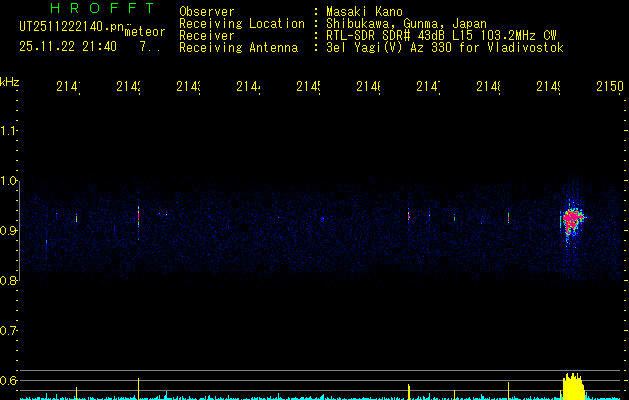Click the 1.0 kHz frequency label

(x=8, y=181)
